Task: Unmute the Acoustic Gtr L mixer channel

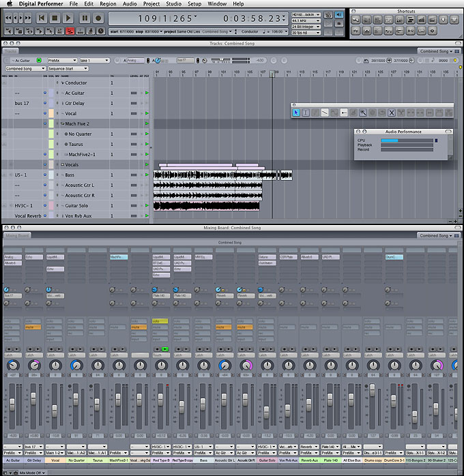Action: pos(224,327)
